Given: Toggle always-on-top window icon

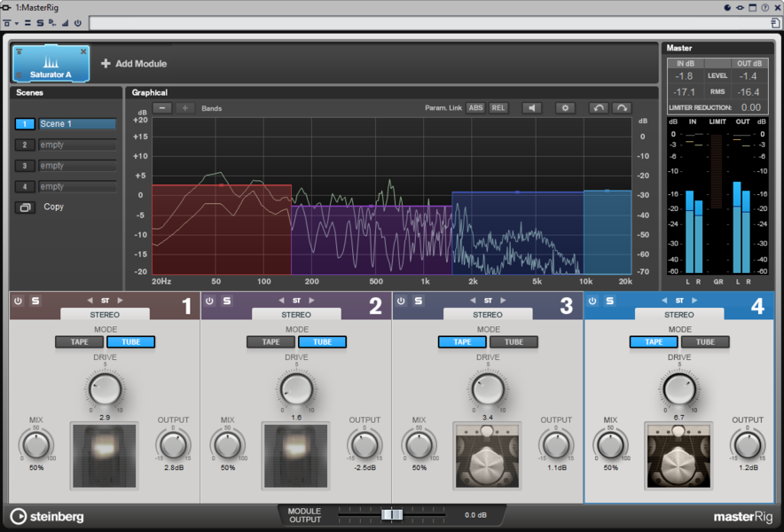Looking at the screenshot, I should point(752,7).
